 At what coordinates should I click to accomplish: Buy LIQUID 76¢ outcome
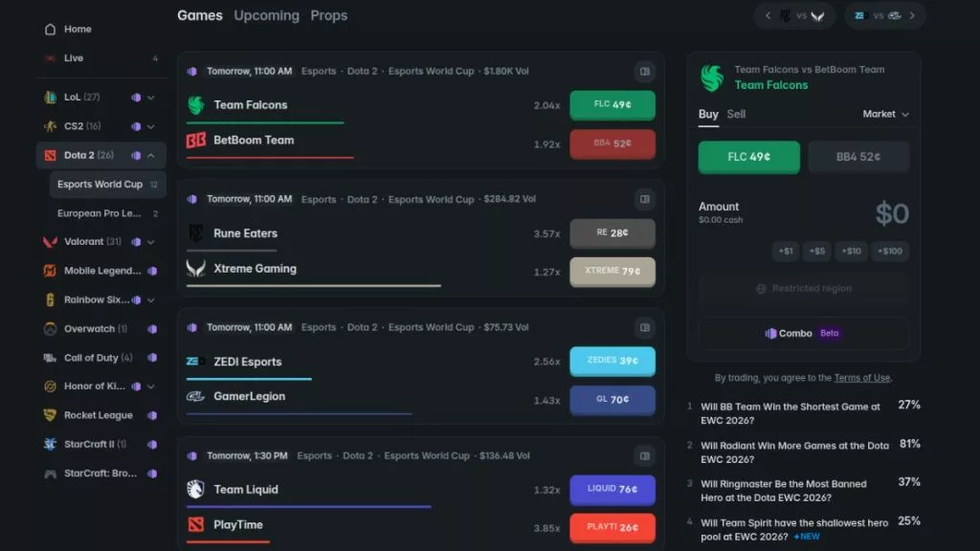(612, 489)
